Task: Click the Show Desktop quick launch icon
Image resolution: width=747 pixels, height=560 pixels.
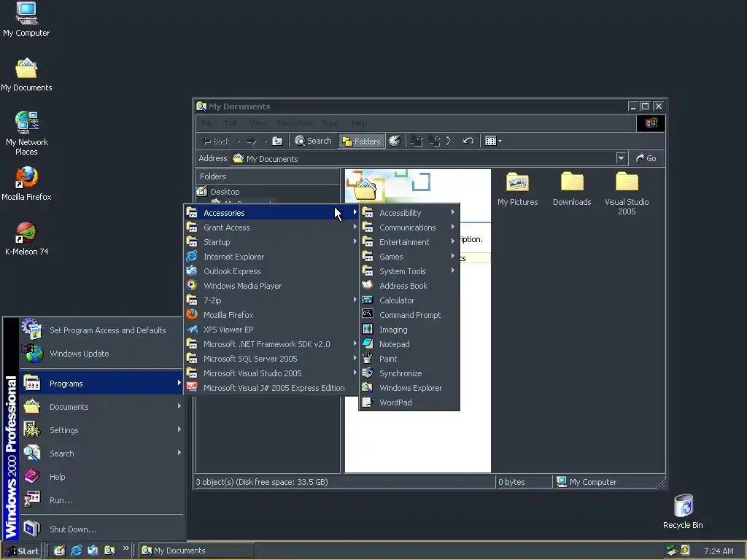Action: click(59, 551)
